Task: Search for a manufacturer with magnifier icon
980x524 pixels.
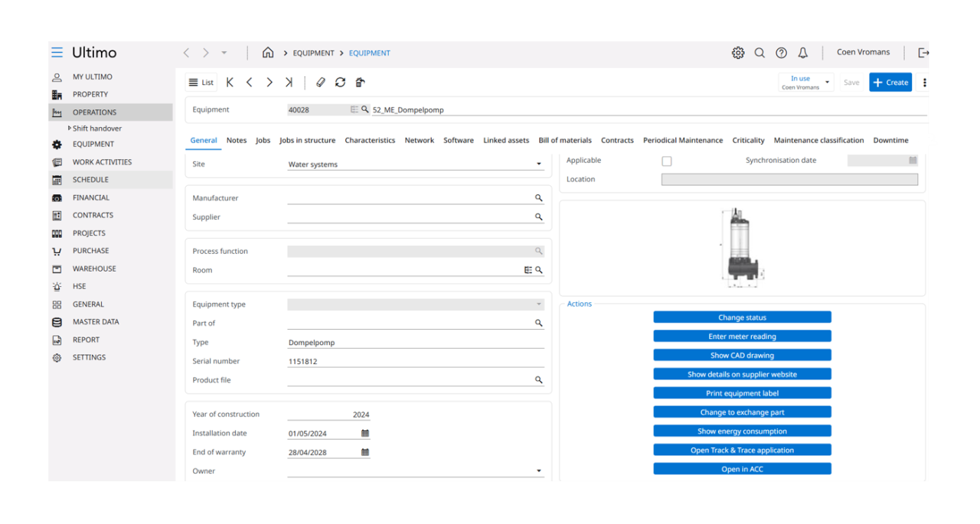Action: (x=539, y=198)
